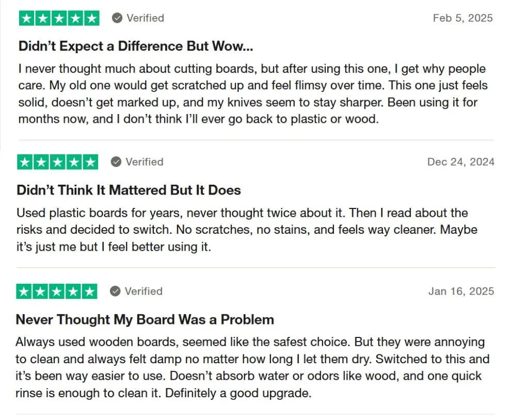
Task: Click review text about knives staying sharper
Action: 253,94
